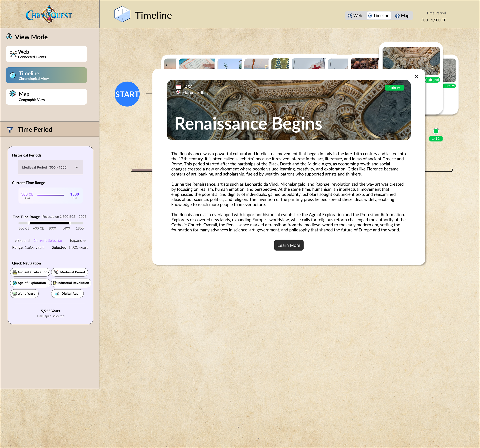The width and height of the screenshot is (480, 448).
Task: Click the Time Period funnel icon in the sidebar
Action: [10, 129]
